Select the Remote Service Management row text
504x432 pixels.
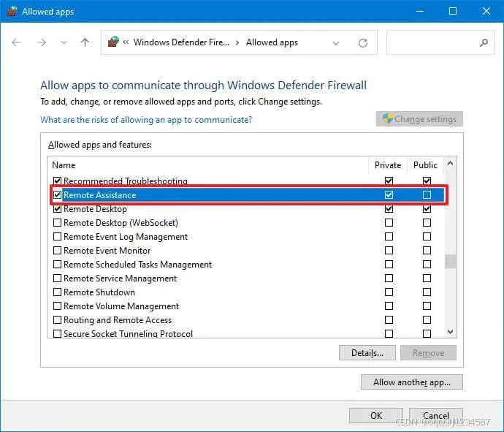121,278
